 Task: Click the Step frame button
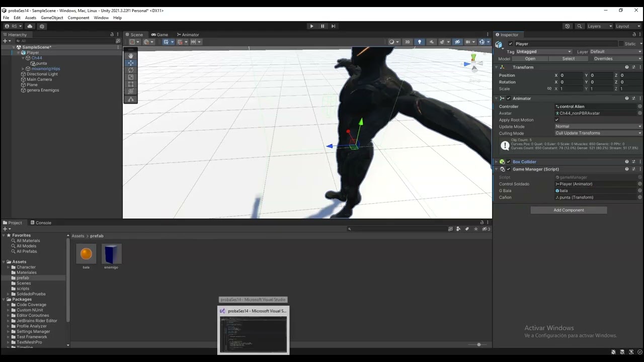(333, 26)
